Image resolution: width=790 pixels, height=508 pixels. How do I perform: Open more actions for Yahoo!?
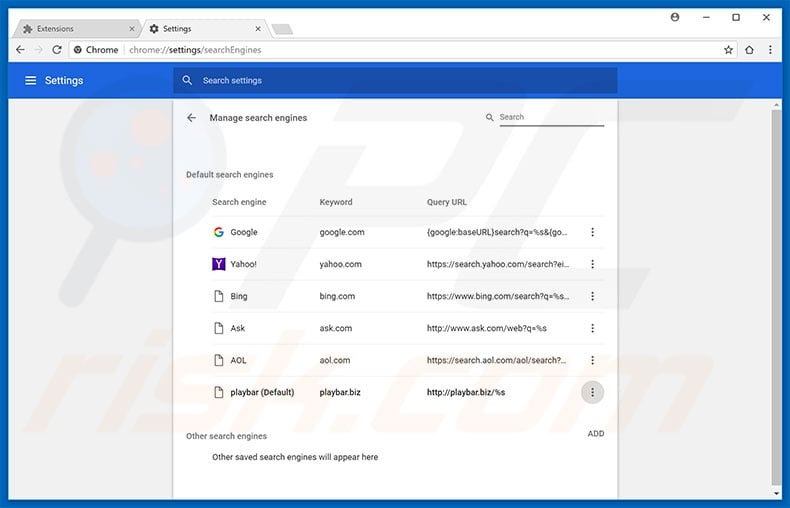click(x=592, y=264)
